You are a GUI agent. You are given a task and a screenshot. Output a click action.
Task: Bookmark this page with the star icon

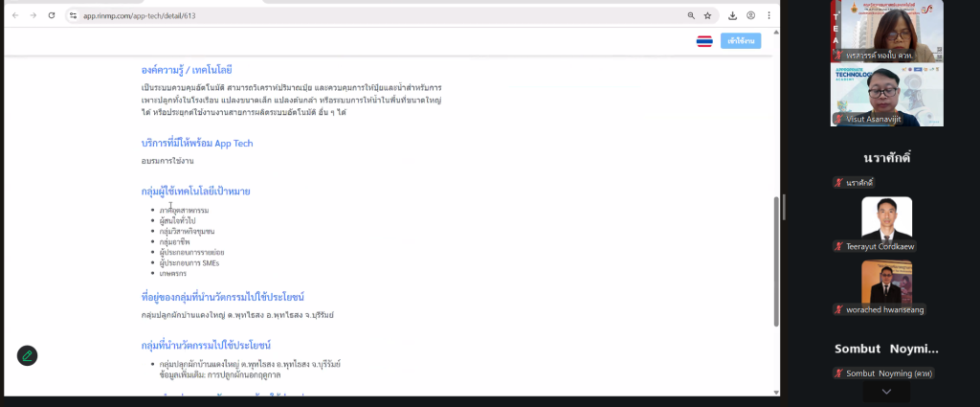[708, 15]
